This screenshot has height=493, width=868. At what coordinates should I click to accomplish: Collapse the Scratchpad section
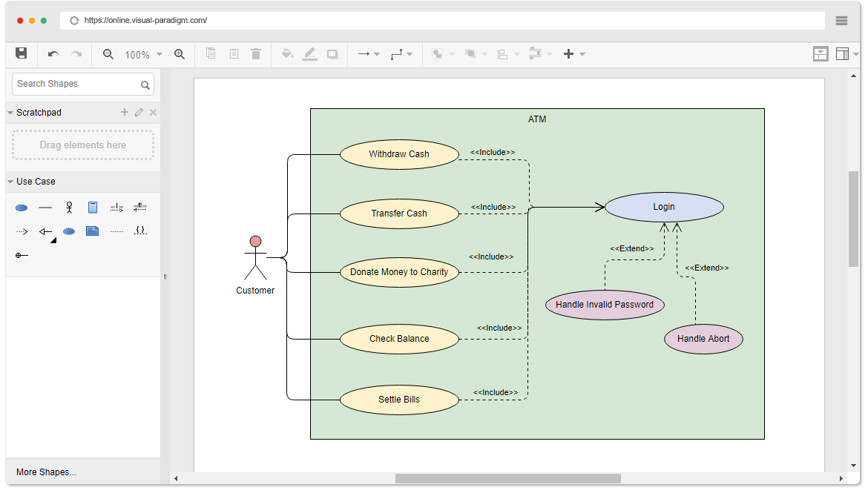tap(10, 112)
